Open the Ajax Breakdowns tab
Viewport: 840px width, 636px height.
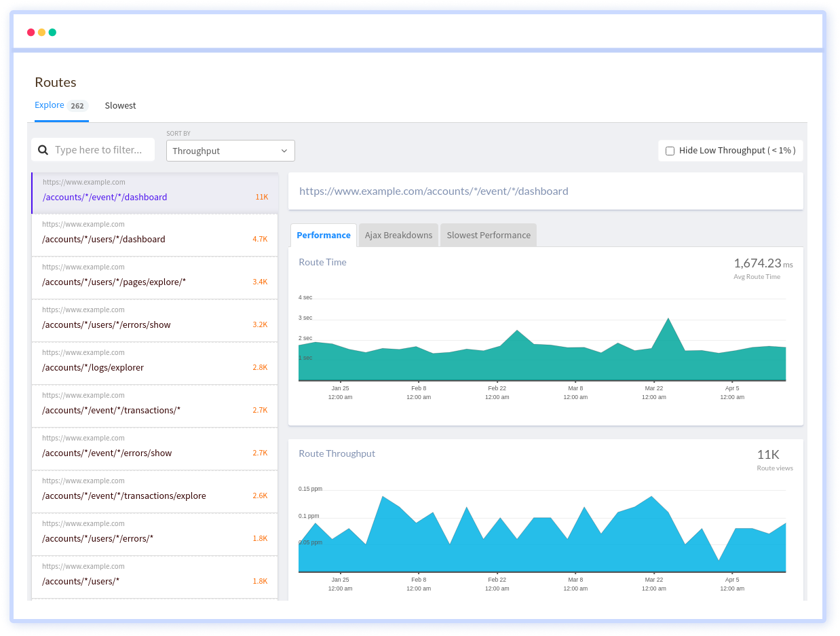[398, 235]
